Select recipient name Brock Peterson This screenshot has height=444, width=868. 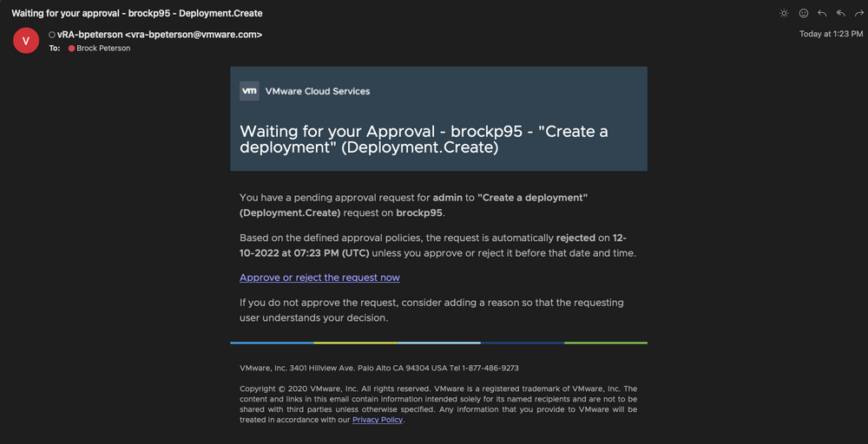click(103, 49)
